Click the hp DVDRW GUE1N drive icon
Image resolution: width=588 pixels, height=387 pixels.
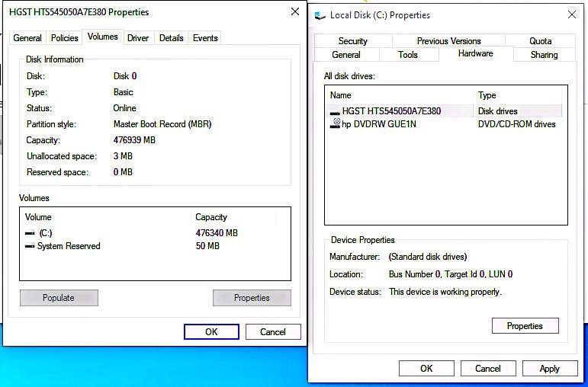pos(335,123)
